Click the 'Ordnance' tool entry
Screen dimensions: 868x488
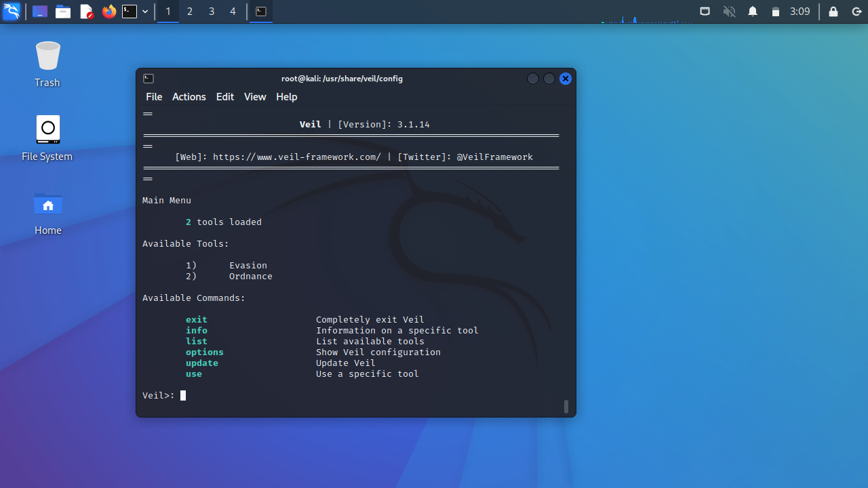tap(251, 277)
